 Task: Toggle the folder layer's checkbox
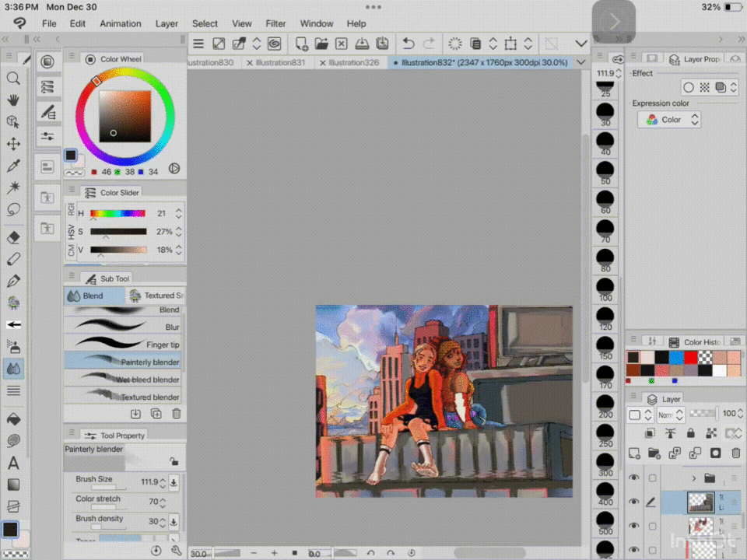click(x=653, y=478)
